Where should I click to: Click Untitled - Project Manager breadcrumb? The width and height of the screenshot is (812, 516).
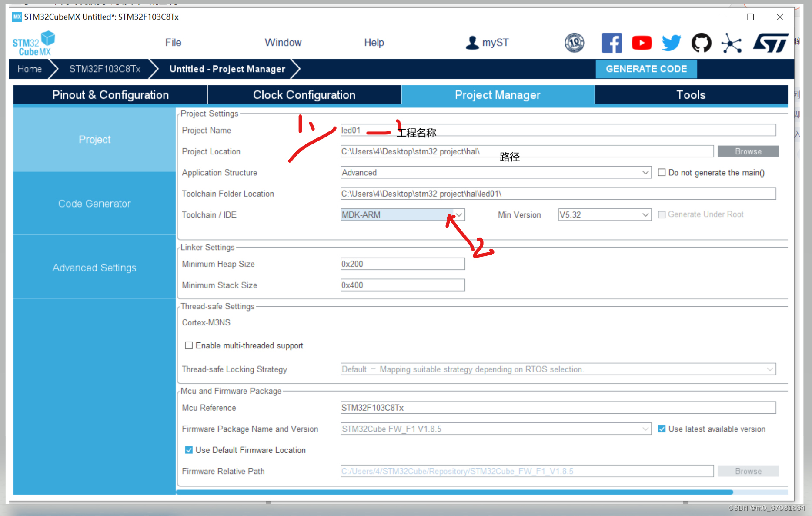(227, 69)
